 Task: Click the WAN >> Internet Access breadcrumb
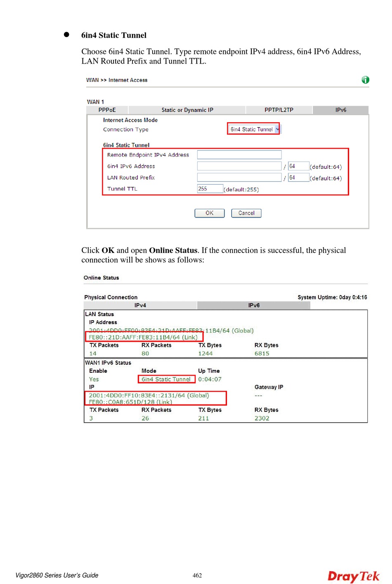point(117,80)
